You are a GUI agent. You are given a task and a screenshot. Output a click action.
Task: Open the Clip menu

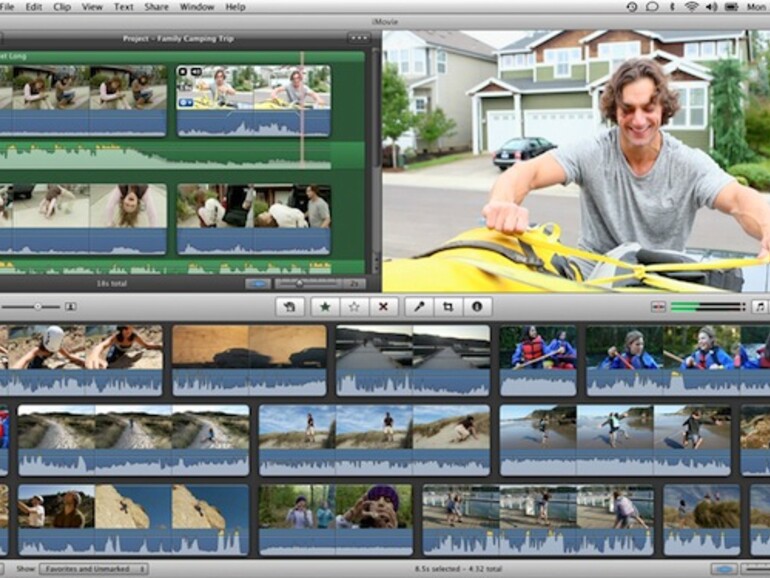(x=62, y=7)
